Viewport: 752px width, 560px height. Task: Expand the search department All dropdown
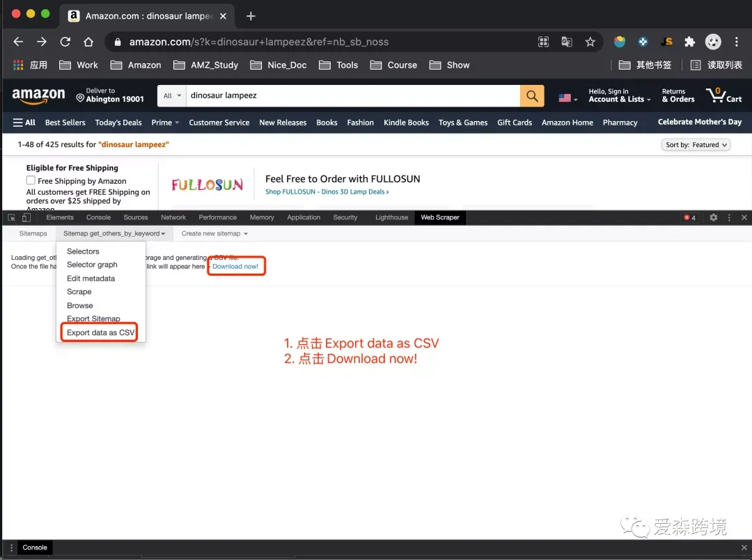[172, 95]
